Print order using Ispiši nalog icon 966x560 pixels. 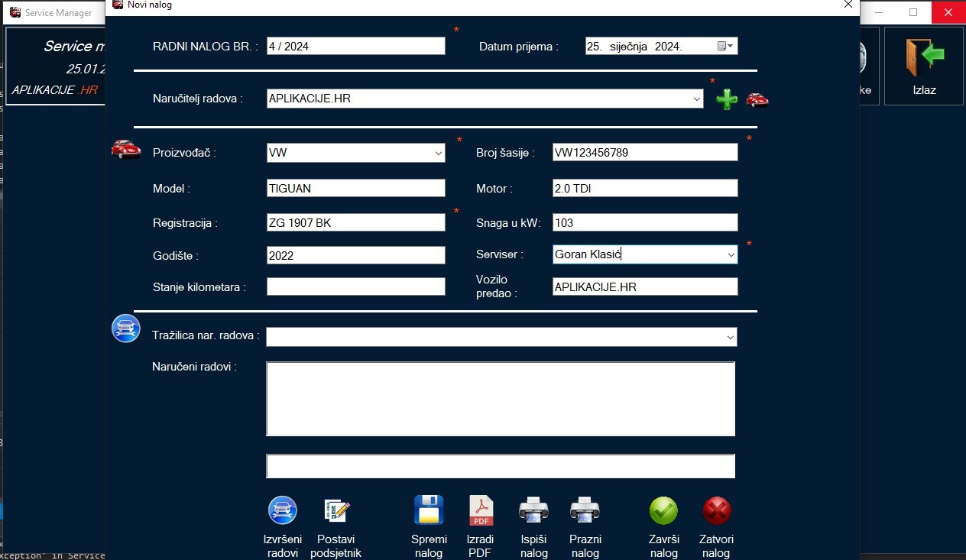(x=533, y=510)
